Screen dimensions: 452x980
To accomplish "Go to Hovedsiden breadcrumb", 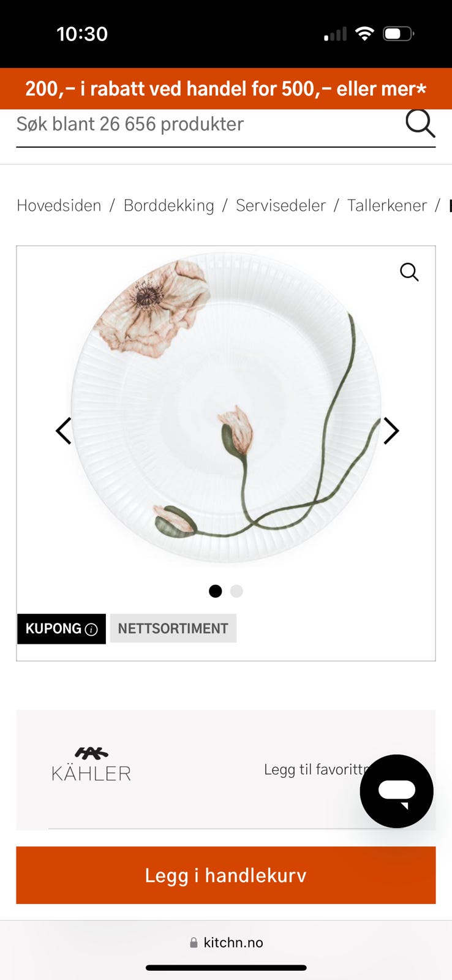I will [x=59, y=205].
